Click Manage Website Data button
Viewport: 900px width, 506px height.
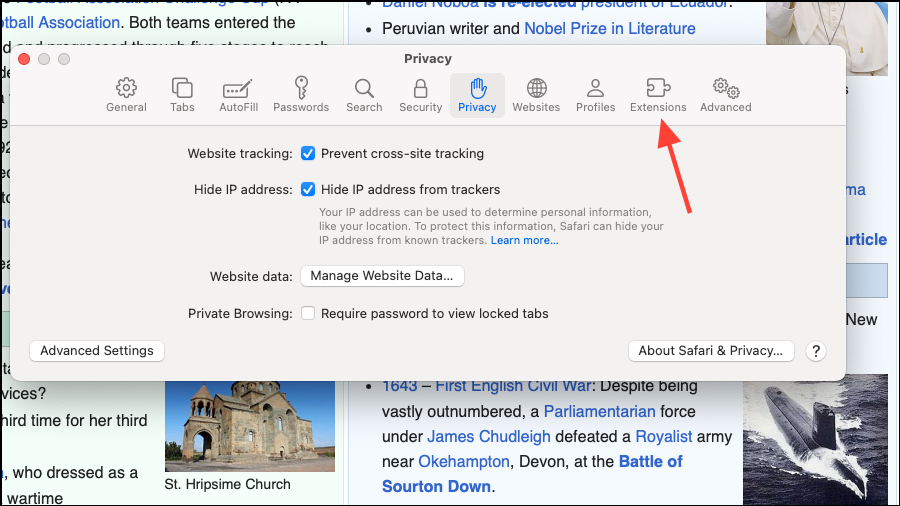tap(382, 276)
